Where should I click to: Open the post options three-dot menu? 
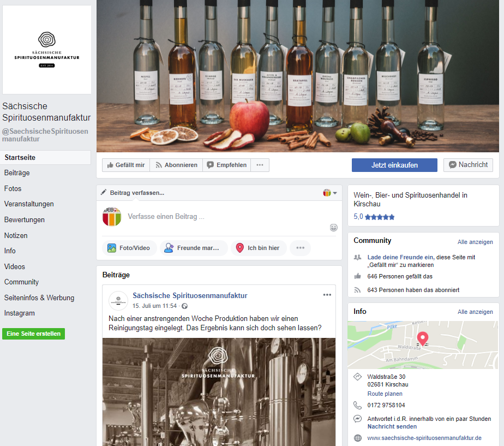(x=327, y=295)
